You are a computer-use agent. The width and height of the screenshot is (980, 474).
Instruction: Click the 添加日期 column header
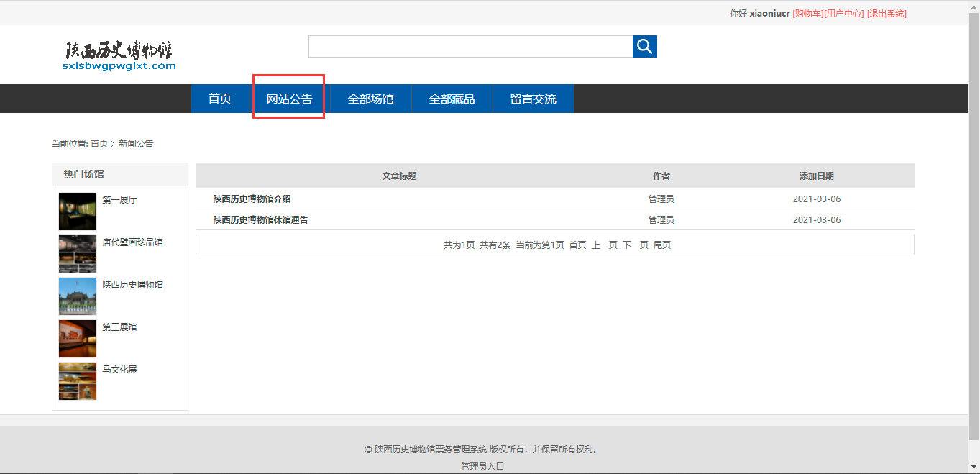(x=817, y=176)
